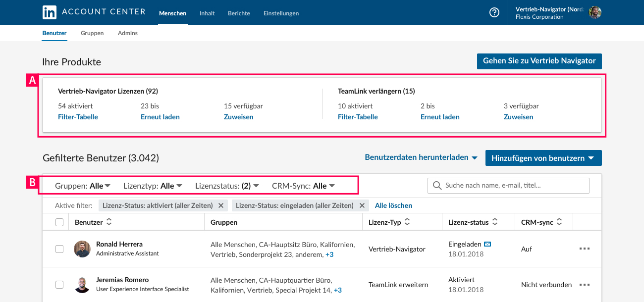Click the LinkedIn logo icon
The image size is (644, 302).
click(x=50, y=12)
